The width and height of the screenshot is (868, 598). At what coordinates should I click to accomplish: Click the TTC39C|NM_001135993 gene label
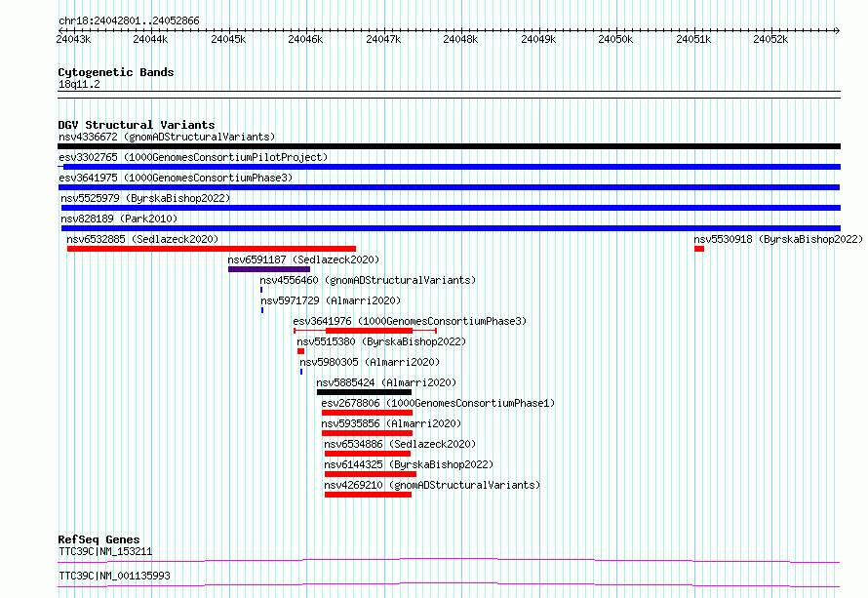click(114, 576)
